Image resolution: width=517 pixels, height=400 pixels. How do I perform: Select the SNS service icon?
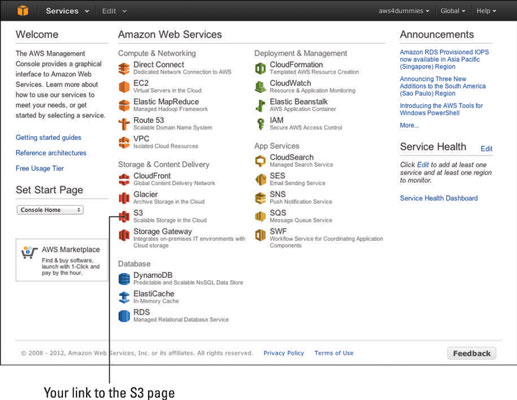260,198
